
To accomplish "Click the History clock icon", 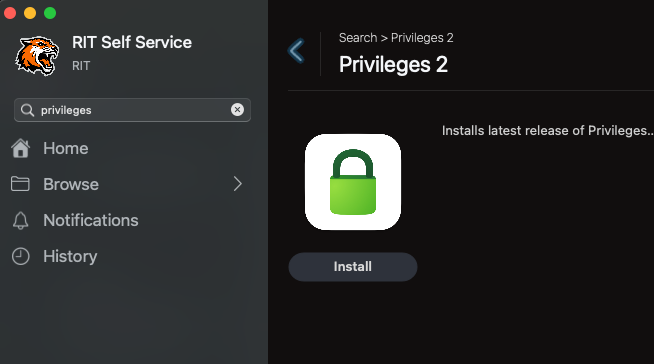I will pyautogui.click(x=20, y=256).
